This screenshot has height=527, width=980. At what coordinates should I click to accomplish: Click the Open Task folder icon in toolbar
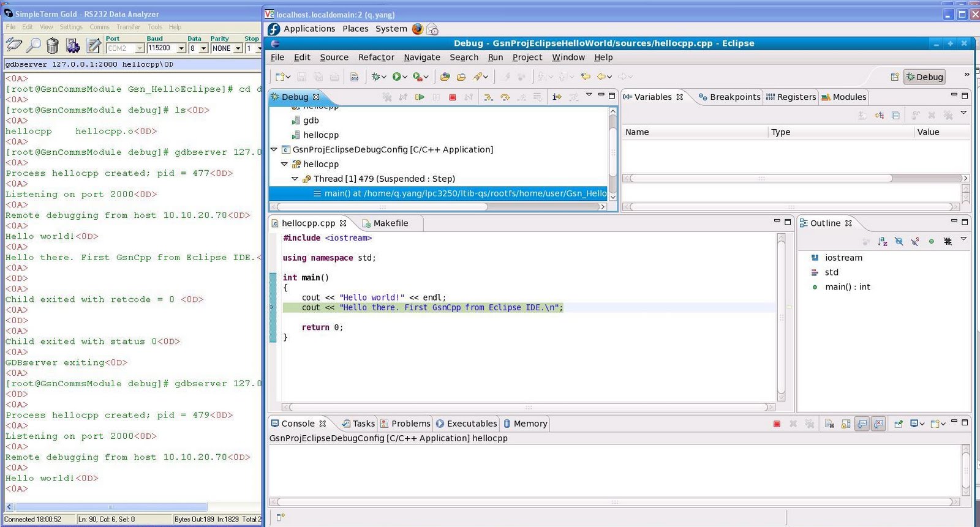[x=461, y=77]
